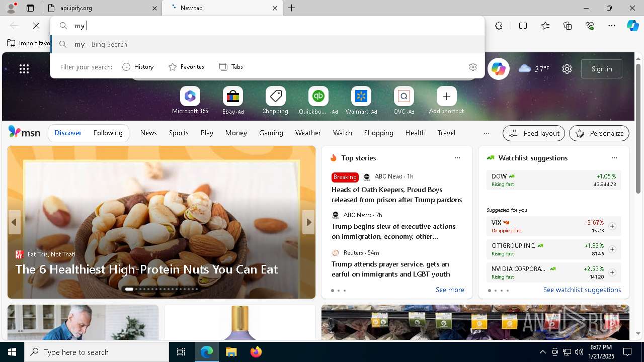This screenshot has width=644, height=362.
Task: Open the Copilot sidebar icon
Action: coord(632,26)
